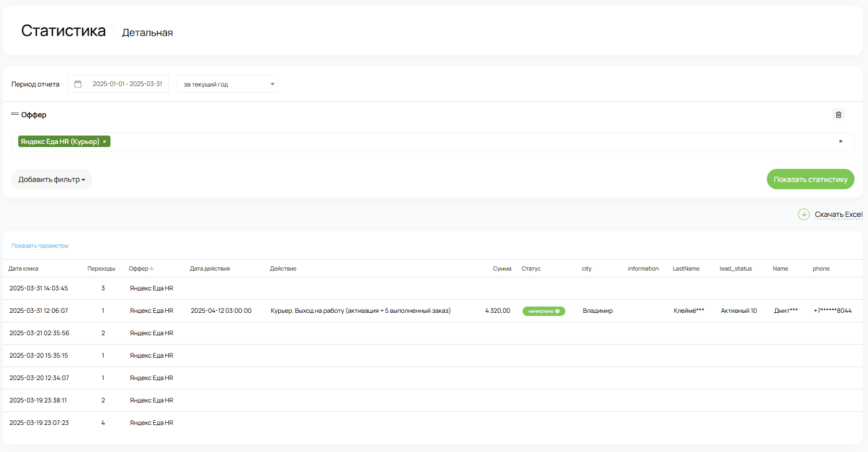
Task: Click the Дата клика column header
Action: [23, 269]
